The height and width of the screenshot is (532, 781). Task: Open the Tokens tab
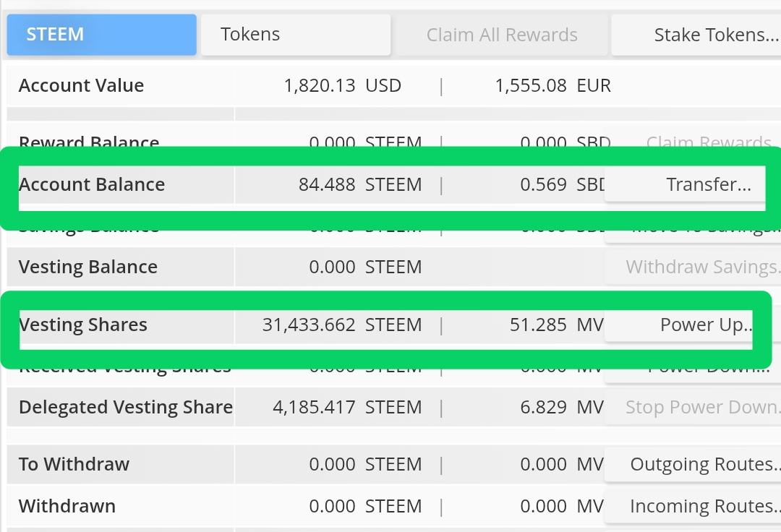296,35
